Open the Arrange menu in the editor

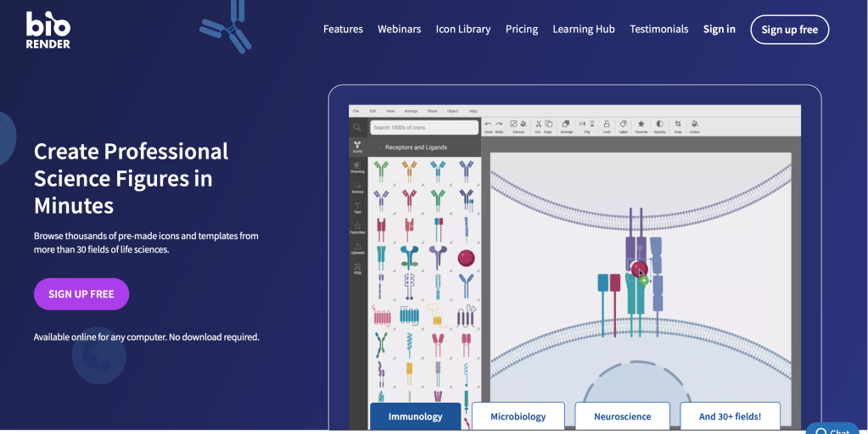411,111
